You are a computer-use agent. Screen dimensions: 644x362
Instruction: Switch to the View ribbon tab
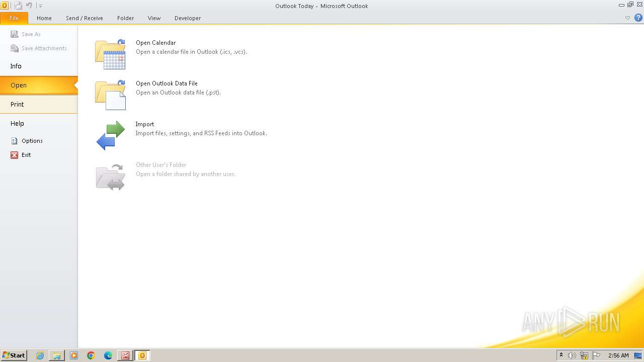coord(154,18)
